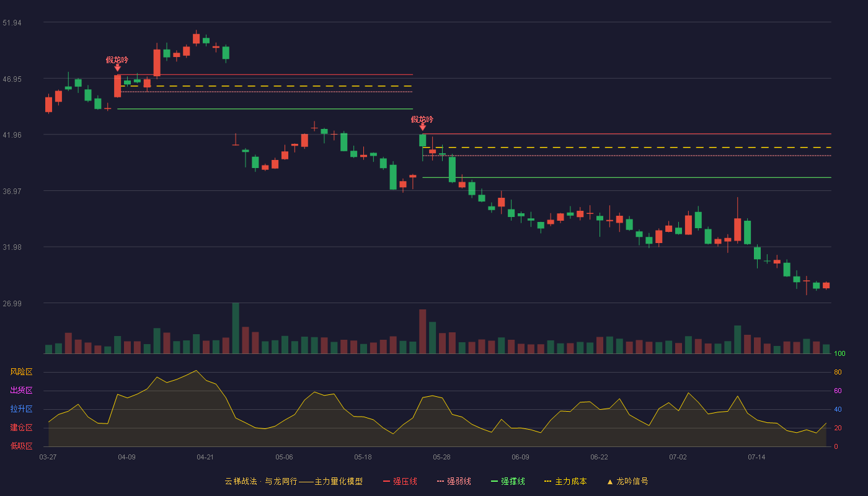This screenshot has width=868, height=496.
Task: Toggle the 强压线 legend entry
Action: click(400, 481)
